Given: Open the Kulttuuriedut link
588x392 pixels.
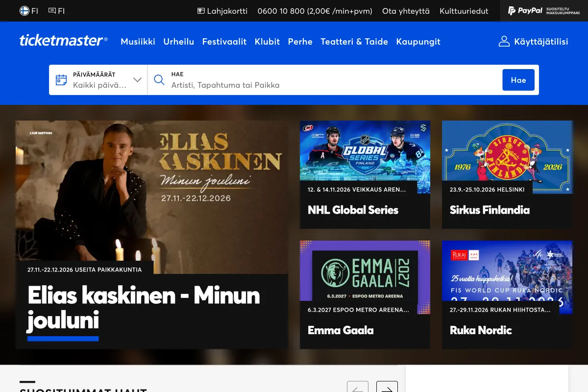Looking at the screenshot, I should 464,11.
